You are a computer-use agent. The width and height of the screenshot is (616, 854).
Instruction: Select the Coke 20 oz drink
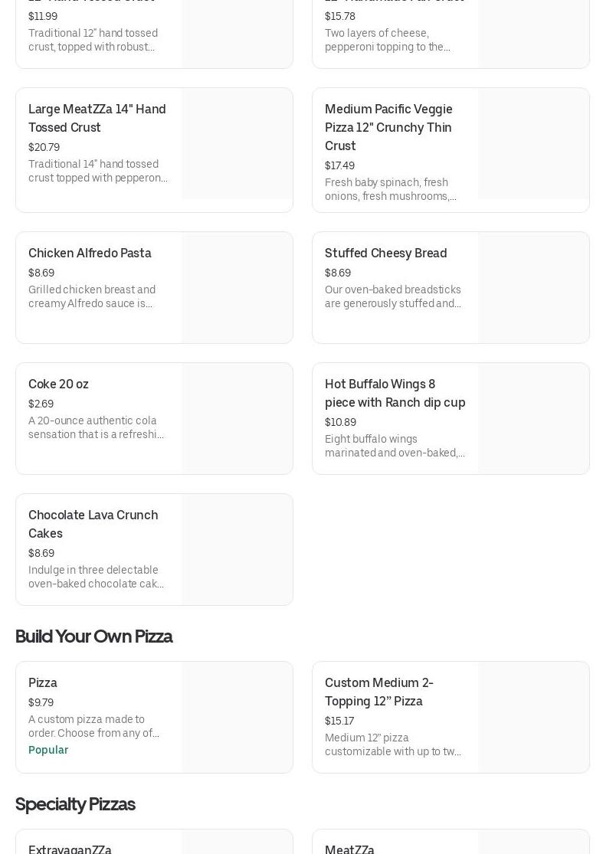tap(58, 384)
